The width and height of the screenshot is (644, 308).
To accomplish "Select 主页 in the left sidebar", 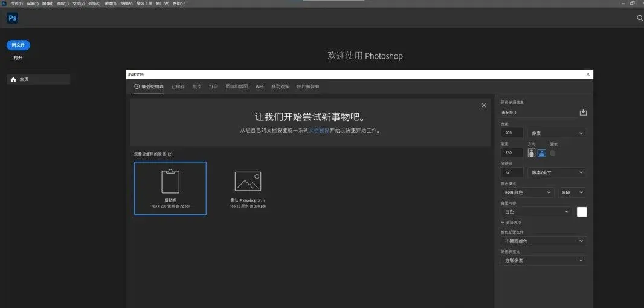I will [x=39, y=80].
